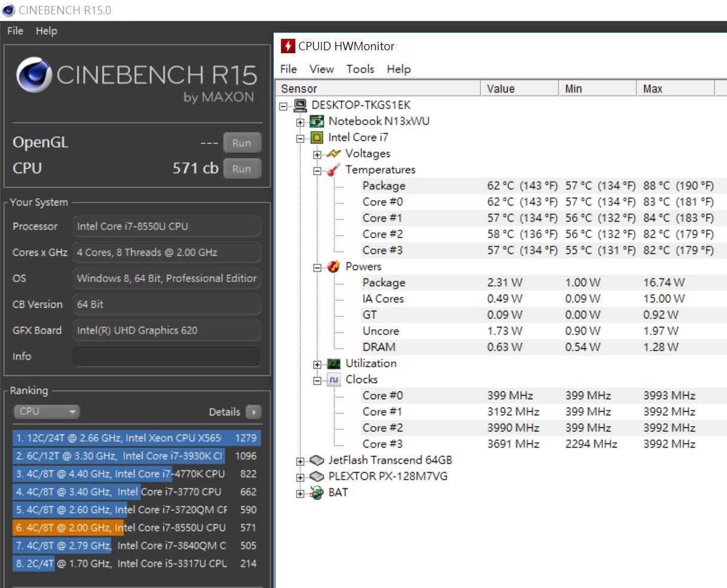Viewport: 727px width, 588px height.
Task: Click the Temperatures thermometer icon
Action: point(334,170)
